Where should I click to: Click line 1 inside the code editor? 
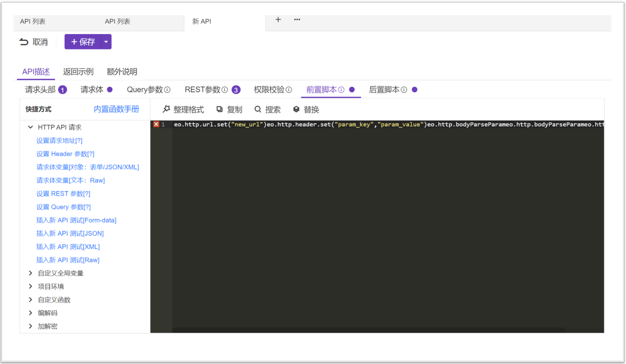[x=322, y=124]
